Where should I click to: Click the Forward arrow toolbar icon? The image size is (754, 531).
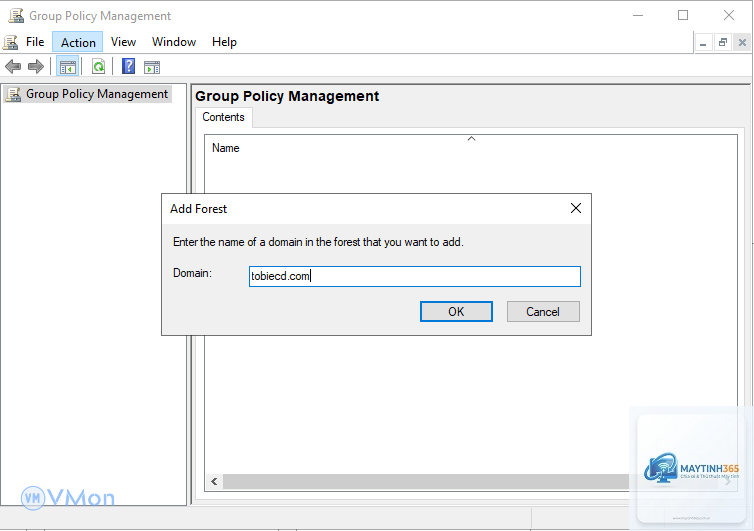[x=36, y=66]
